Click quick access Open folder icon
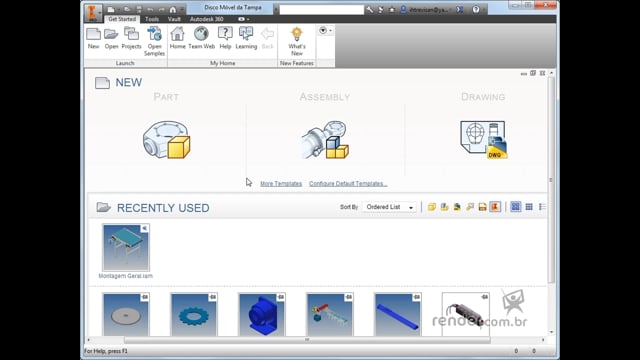This screenshot has width=640, height=360. pos(127,9)
